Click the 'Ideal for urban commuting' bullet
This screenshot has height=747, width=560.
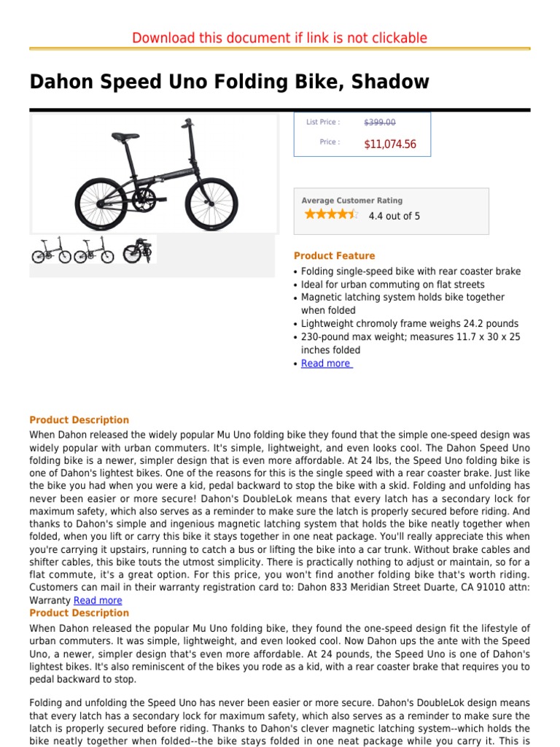[x=392, y=285]
